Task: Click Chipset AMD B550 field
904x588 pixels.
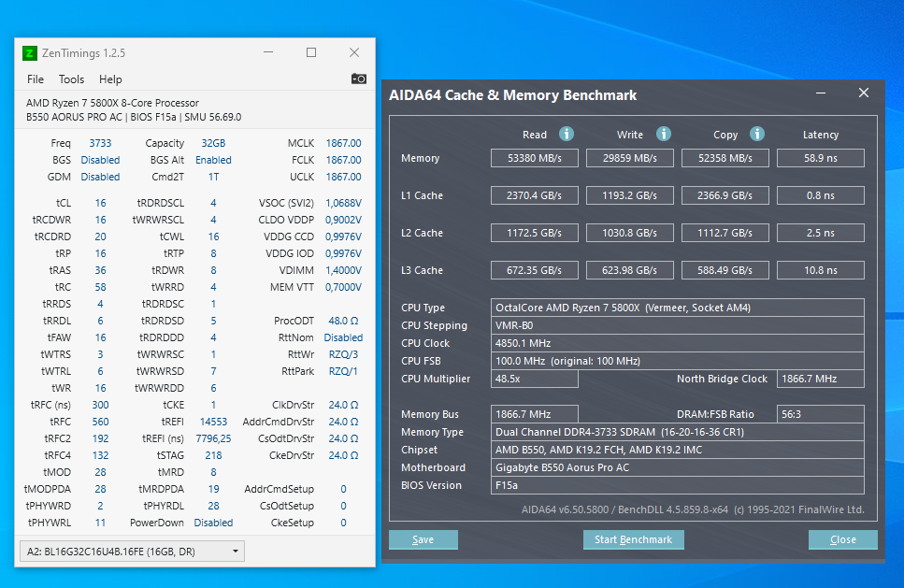Action: [x=678, y=451]
